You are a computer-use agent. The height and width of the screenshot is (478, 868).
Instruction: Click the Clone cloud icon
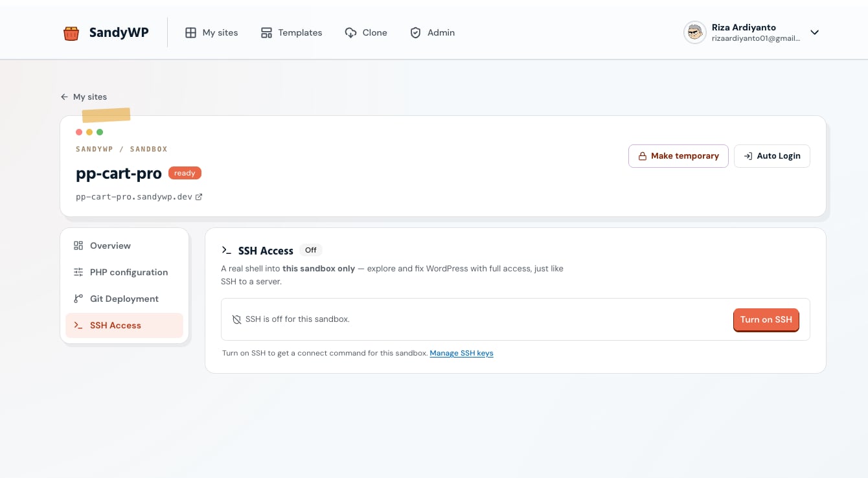pyautogui.click(x=350, y=32)
